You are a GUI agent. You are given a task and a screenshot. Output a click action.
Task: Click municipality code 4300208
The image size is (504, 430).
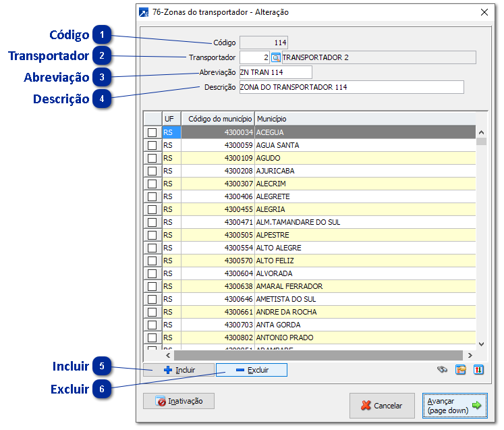click(218, 171)
